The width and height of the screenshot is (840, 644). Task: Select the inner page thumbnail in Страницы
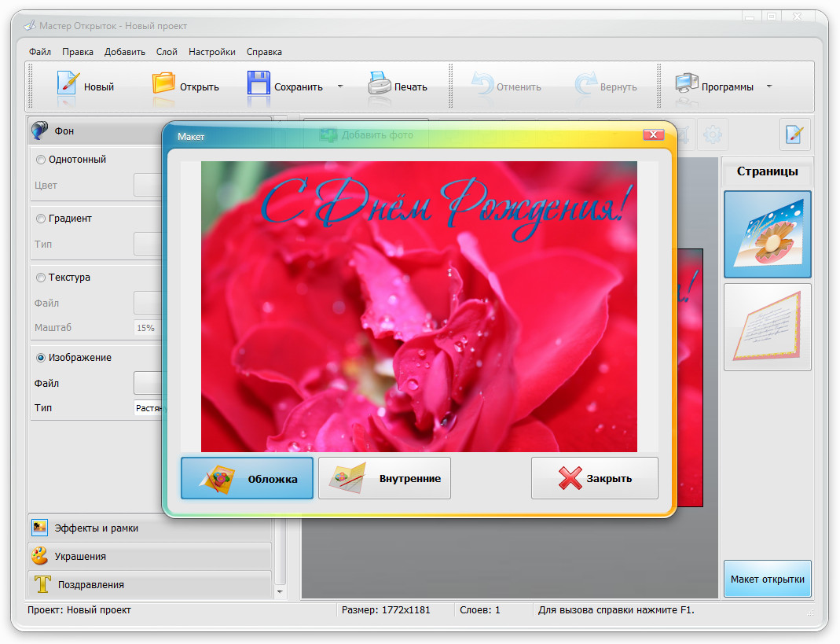pyautogui.click(x=767, y=326)
